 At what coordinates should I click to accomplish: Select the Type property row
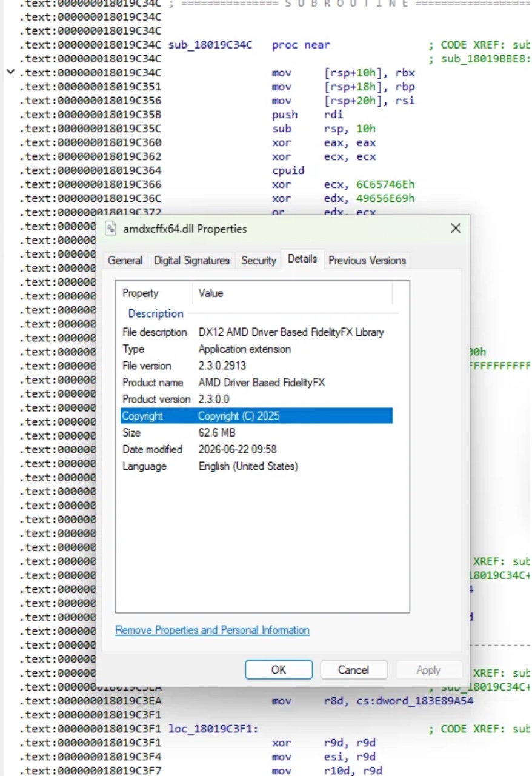[256, 349]
